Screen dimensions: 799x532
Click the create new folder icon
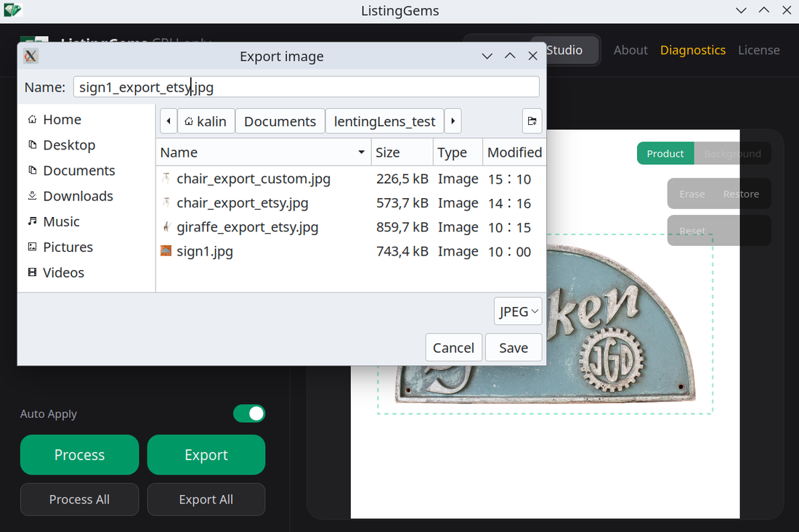coord(532,121)
